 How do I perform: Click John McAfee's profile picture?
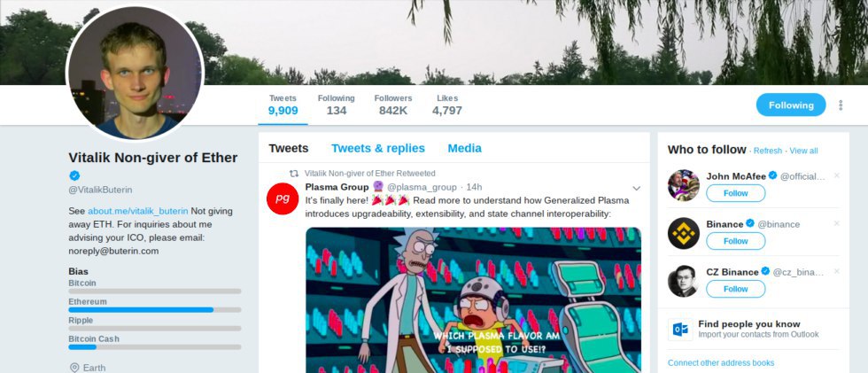683,185
